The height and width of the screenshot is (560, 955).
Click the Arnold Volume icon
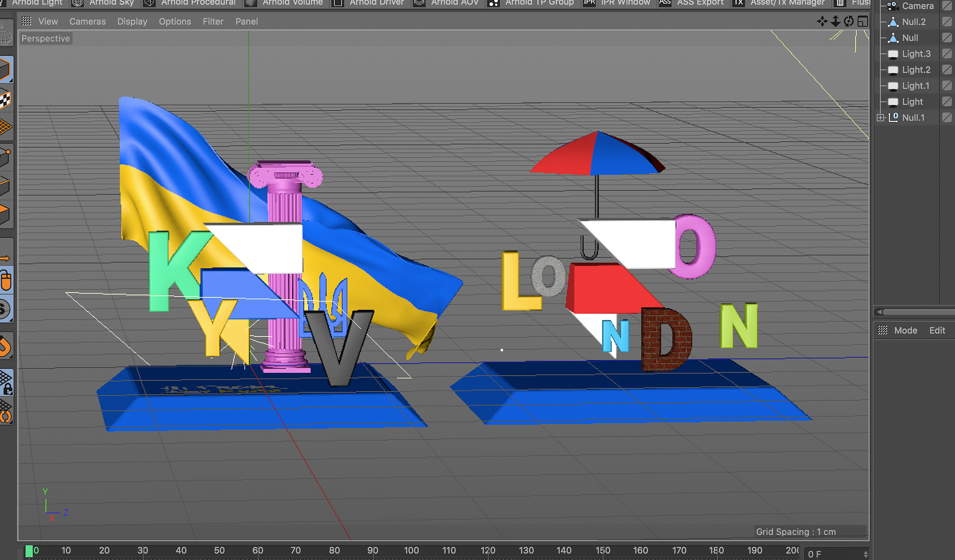click(x=250, y=2)
